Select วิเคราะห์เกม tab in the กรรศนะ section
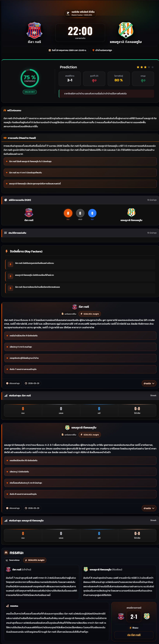159x644 pixels. coord(13,560)
